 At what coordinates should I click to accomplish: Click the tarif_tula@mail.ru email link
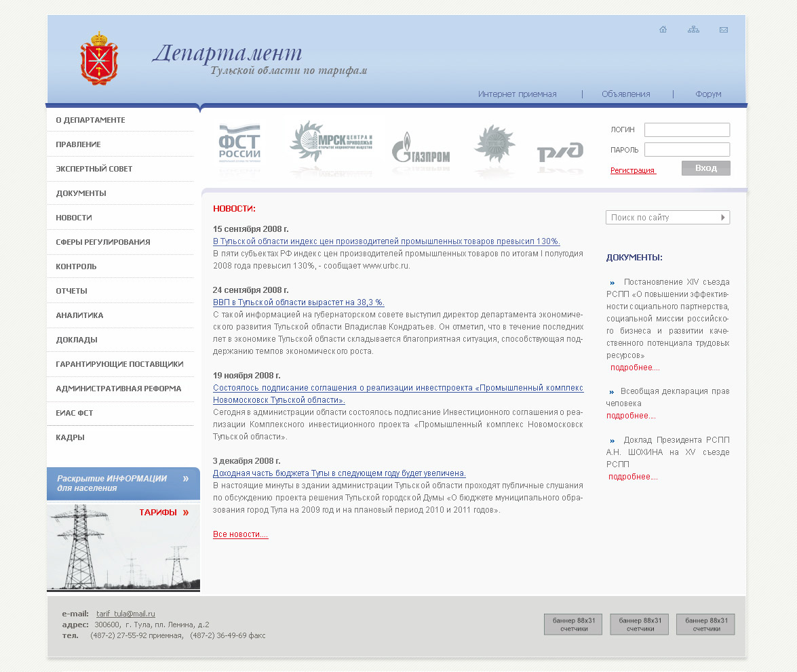point(125,614)
